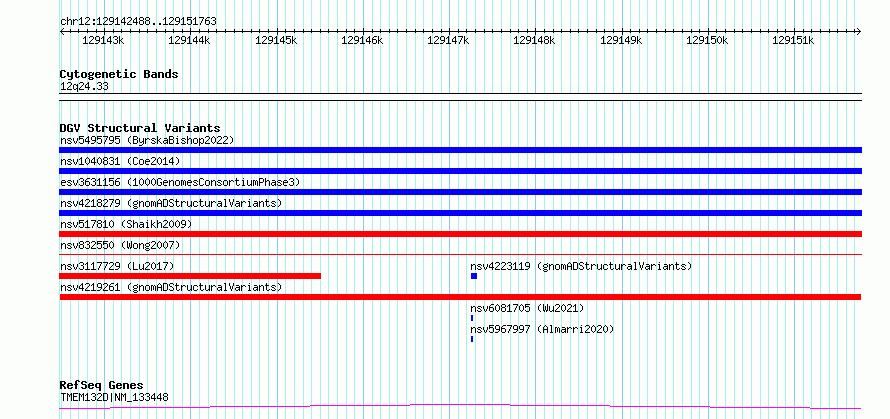
Task: Click the 129149k ruler tick label
Action: click(621, 40)
